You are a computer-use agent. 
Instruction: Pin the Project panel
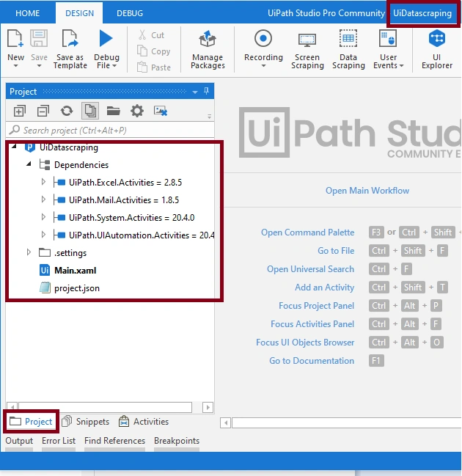pos(206,91)
